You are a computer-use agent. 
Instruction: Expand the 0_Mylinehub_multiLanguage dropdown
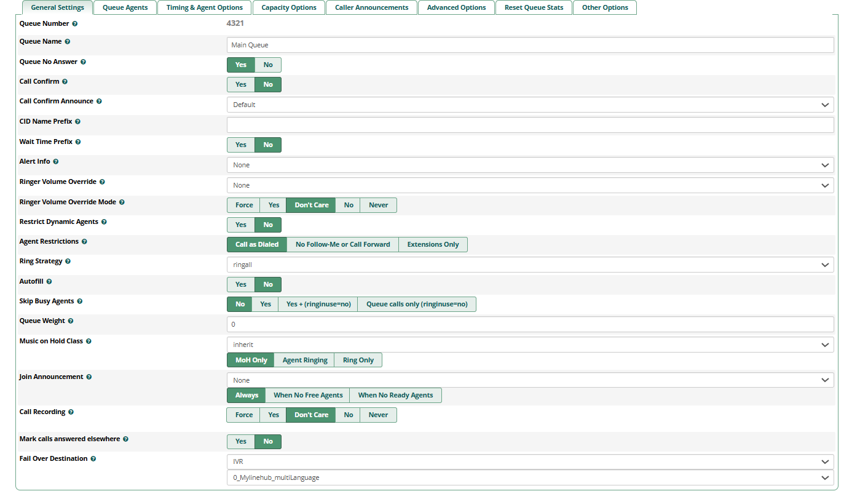(x=531, y=477)
